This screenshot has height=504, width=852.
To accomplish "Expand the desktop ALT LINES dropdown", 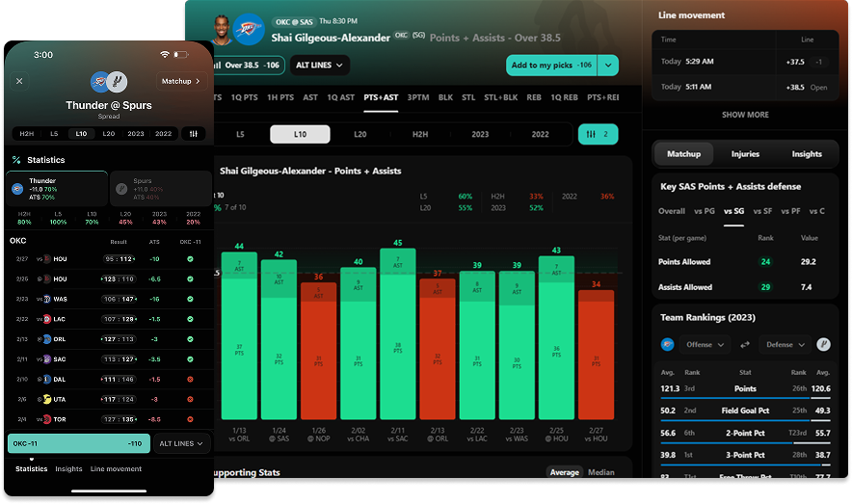I will coord(321,66).
